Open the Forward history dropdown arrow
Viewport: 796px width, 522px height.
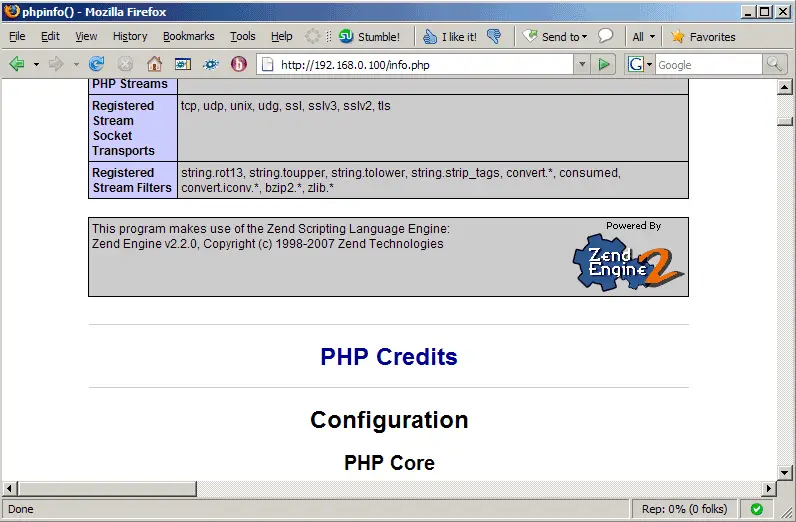click(x=76, y=64)
